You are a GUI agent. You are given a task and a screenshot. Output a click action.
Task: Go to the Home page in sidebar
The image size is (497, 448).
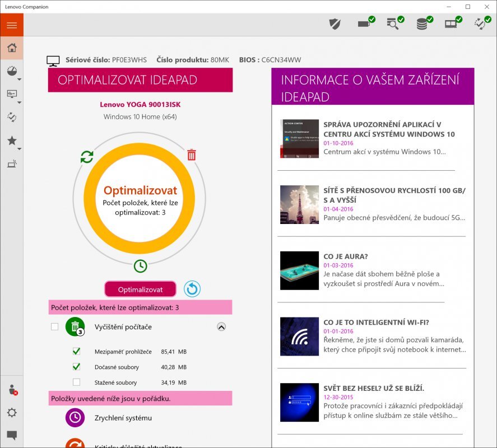[12, 48]
